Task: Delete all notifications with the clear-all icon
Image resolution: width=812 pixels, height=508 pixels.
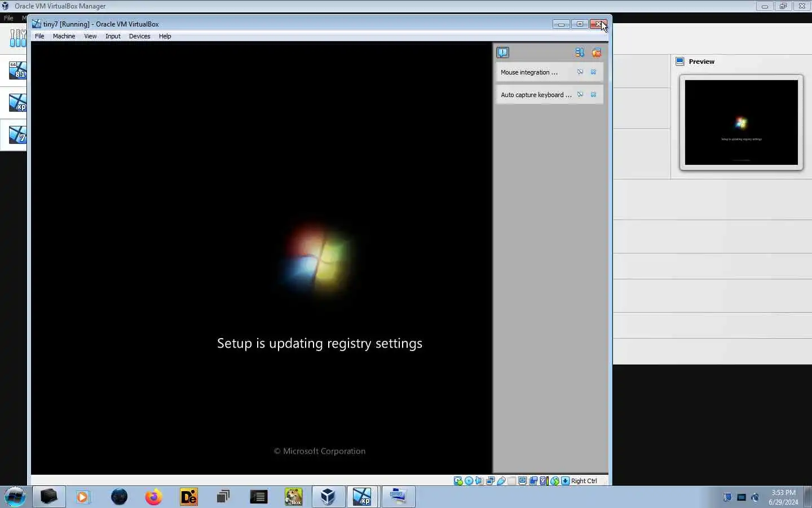Action: (596, 52)
